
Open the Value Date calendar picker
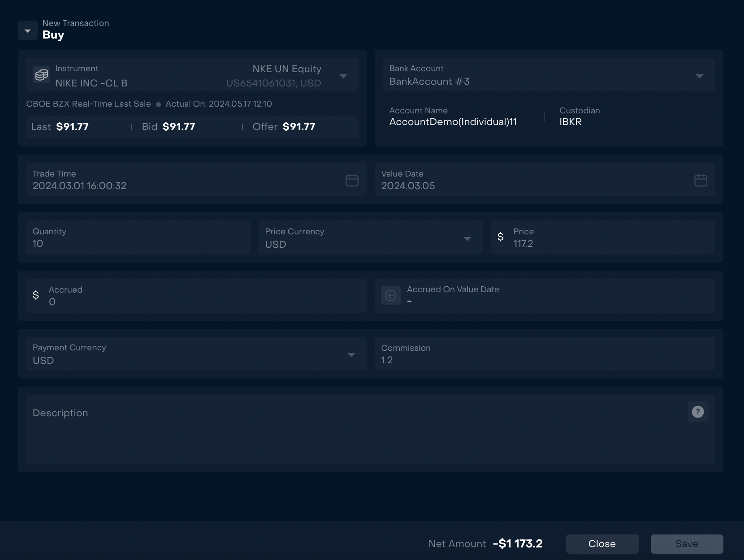coord(700,180)
